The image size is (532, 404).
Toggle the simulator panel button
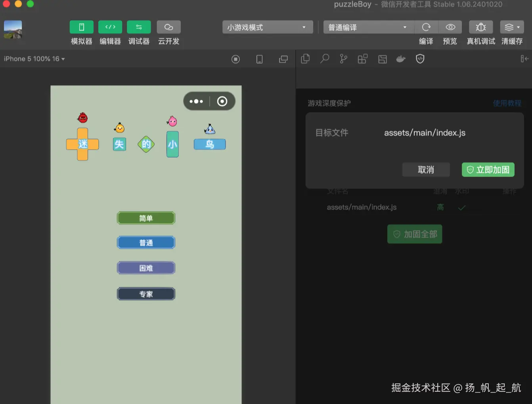pos(82,27)
